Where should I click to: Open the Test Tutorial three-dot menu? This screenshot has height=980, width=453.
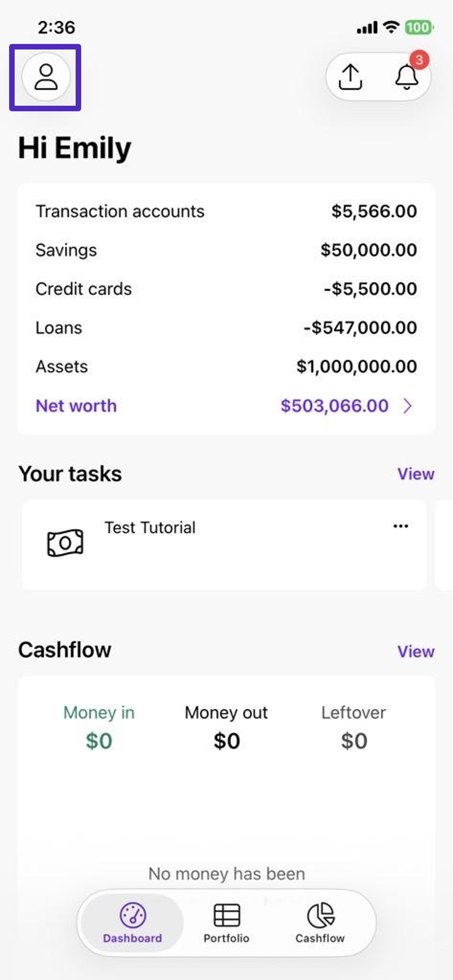tap(401, 526)
